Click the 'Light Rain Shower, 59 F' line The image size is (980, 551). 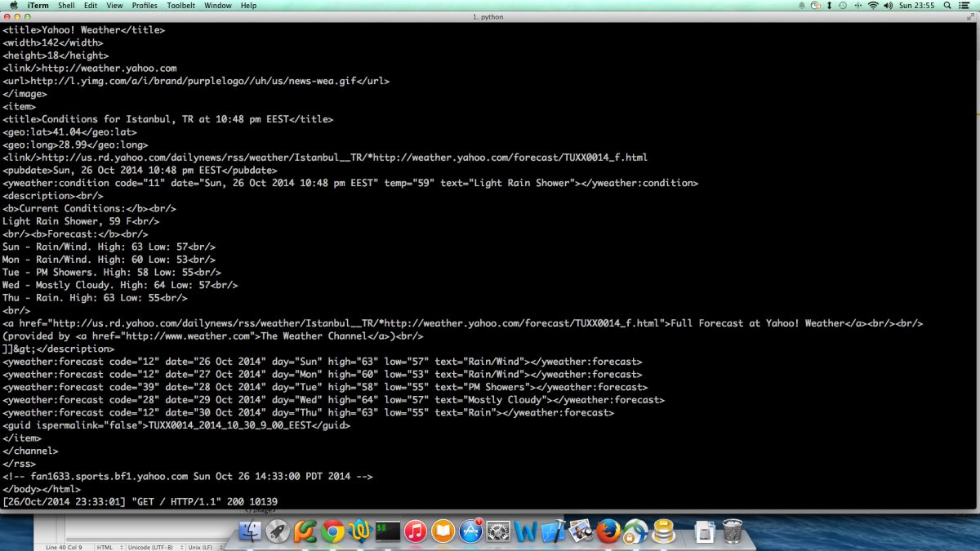[81, 221]
